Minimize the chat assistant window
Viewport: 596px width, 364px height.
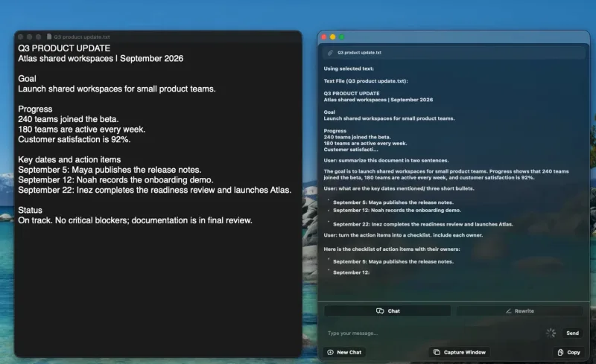point(332,37)
